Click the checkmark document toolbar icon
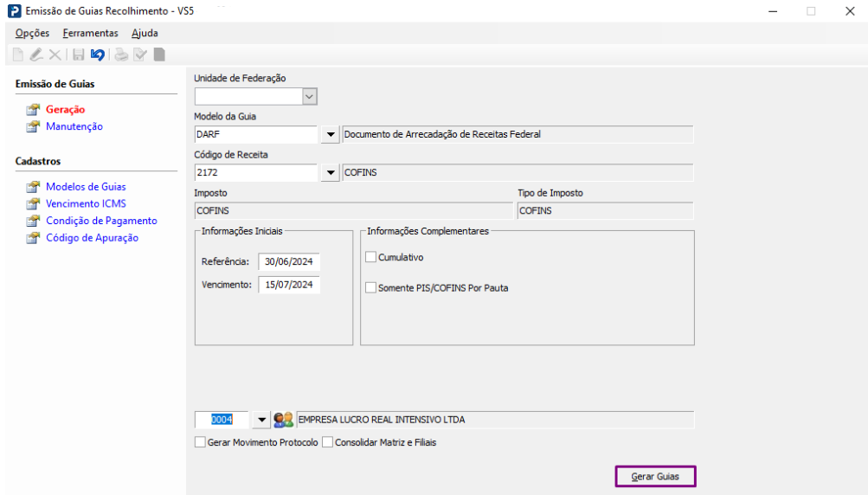Screen dimensions: 868x495 click(x=140, y=55)
